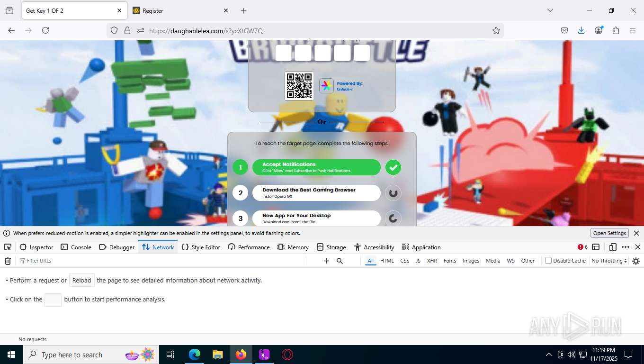The width and height of the screenshot is (644, 364).
Task: Show site security padlock info
Action: (127, 30)
